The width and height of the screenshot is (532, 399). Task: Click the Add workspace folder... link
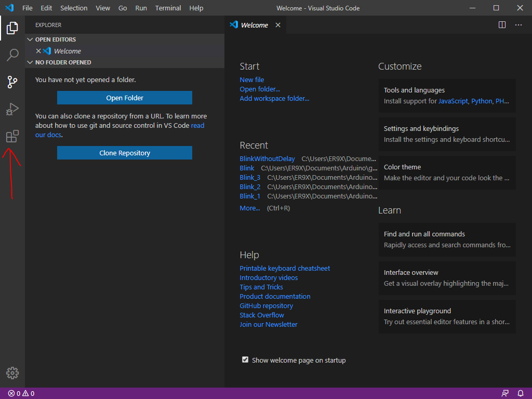click(274, 98)
